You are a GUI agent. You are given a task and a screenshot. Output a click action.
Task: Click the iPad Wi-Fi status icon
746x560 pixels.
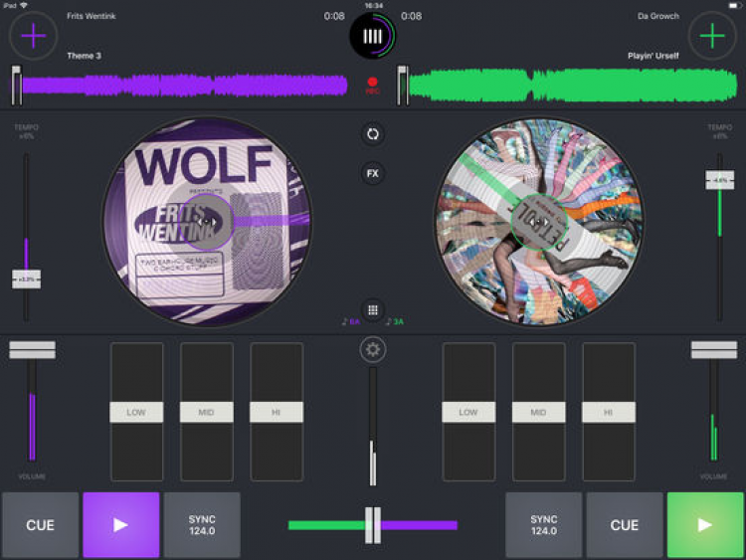[x=24, y=5]
